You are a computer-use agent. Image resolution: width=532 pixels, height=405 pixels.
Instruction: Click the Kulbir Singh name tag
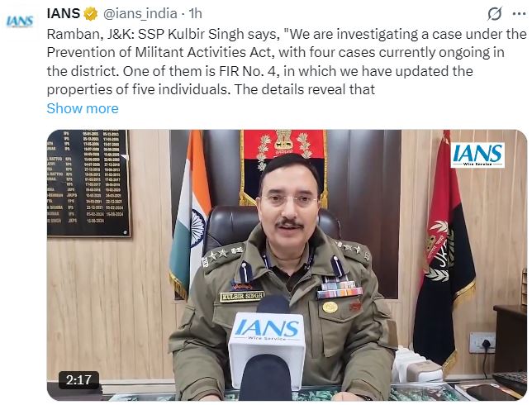241,297
